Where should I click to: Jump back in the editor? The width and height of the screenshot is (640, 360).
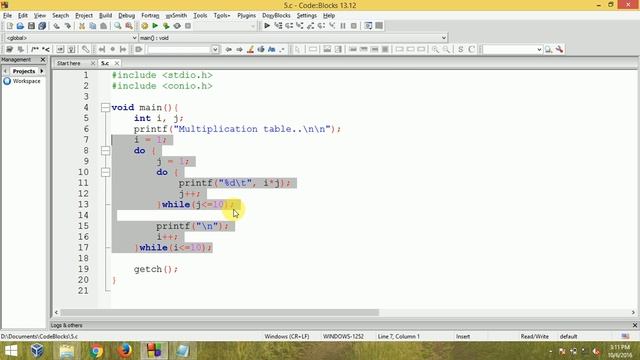229,49
